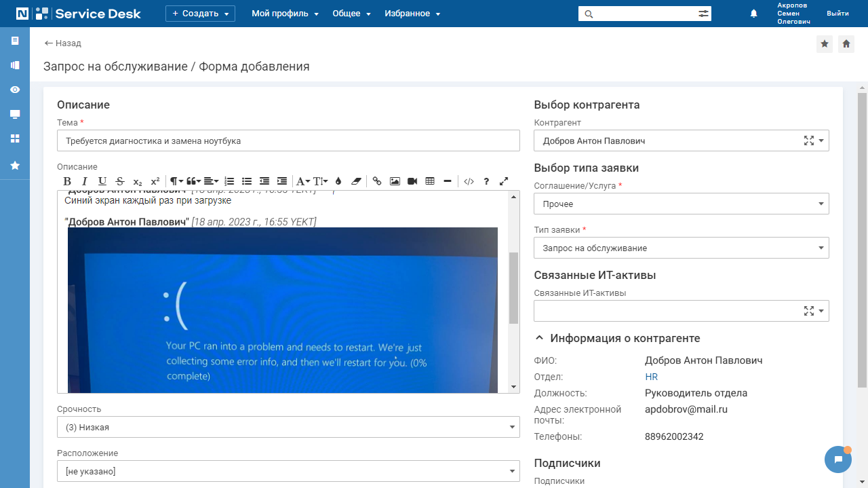Click the Service Desk logo
The height and width of the screenshot is (488, 868).
[79, 14]
